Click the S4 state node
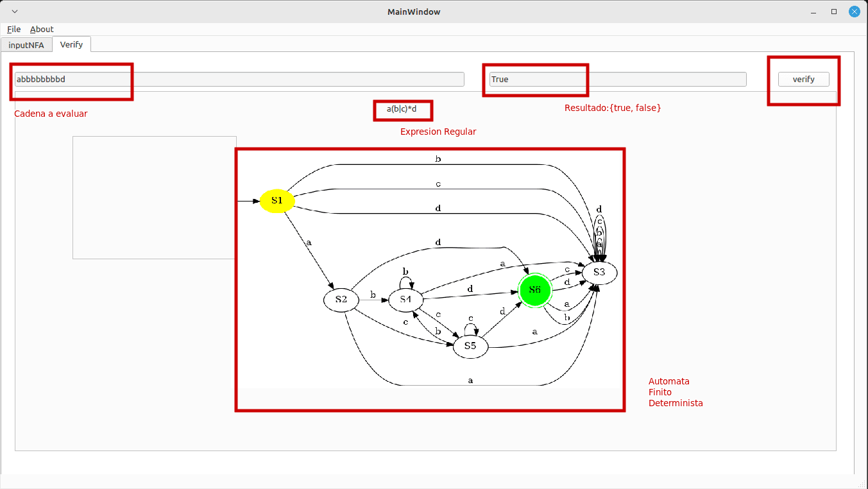Screen dimensions: 868x489 [x=405, y=300]
